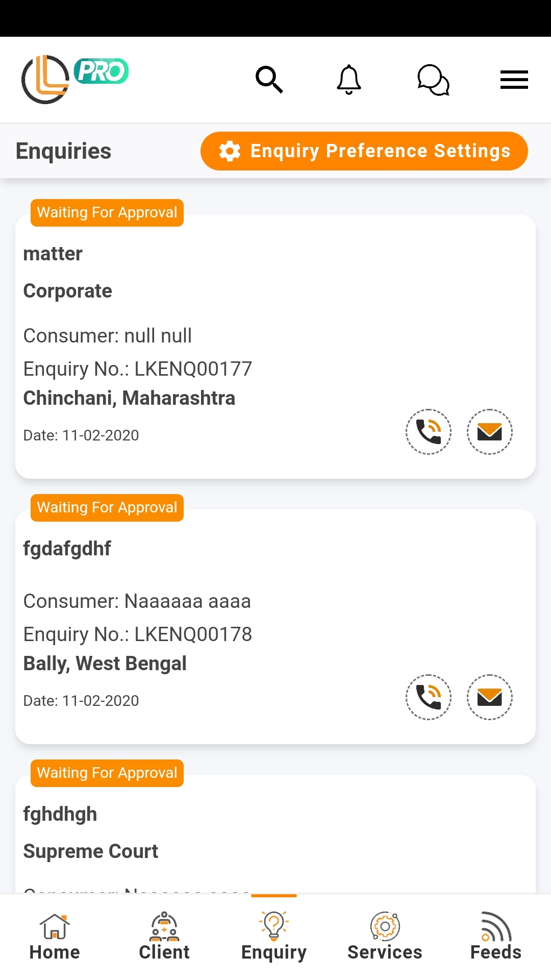Call consumer for enquiry LKENQ00178
551x980 pixels.
point(429,697)
